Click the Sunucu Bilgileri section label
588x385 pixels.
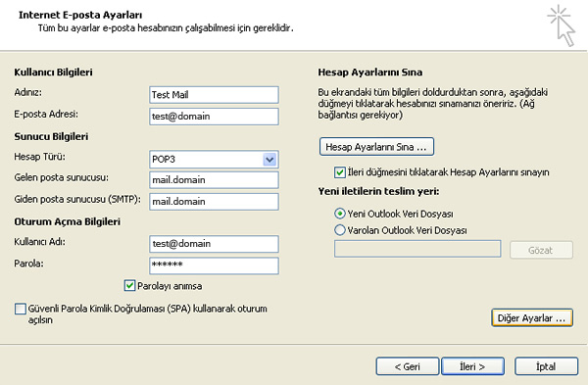[51, 136]
